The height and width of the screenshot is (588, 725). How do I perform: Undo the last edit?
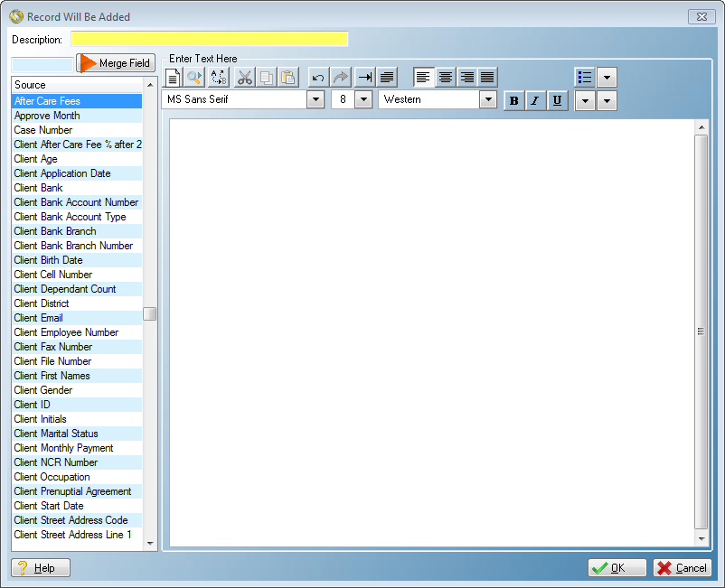pos(318,78)
